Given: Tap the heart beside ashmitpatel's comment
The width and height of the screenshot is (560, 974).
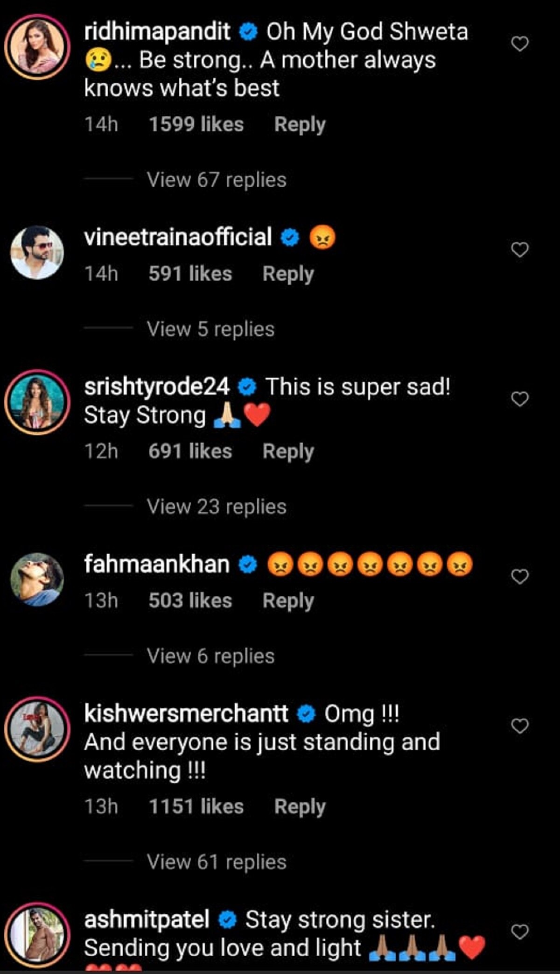Looking at the screenshot, I should [520, 932].
